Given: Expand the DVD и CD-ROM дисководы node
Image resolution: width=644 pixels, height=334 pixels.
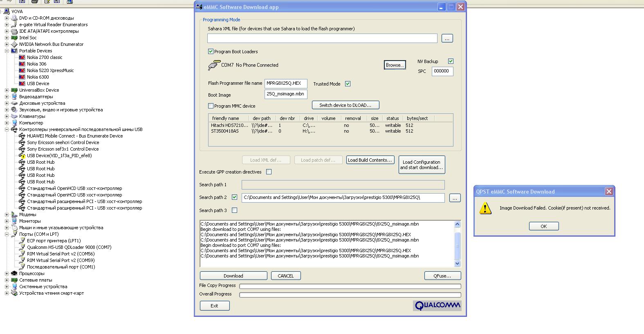Looking at the screenshot, I should tap(7, 18).
